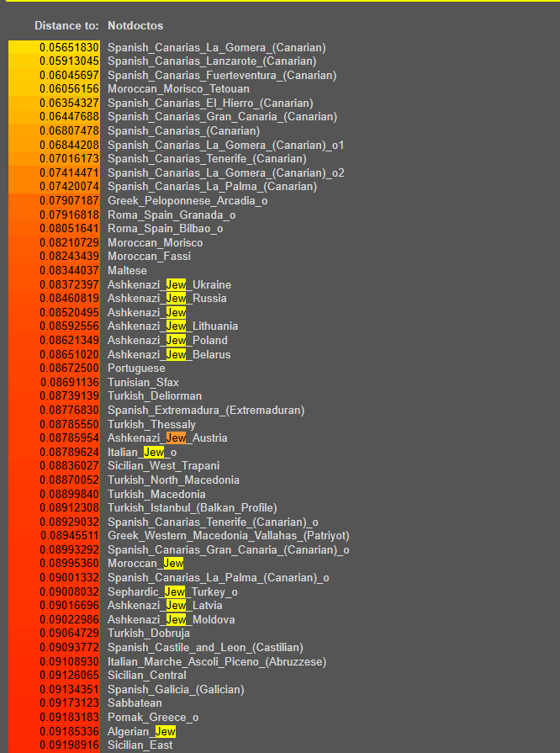Select the Notdoctos header label
The height and width of the screenshot is (753, 560).
tap(135, 25)
